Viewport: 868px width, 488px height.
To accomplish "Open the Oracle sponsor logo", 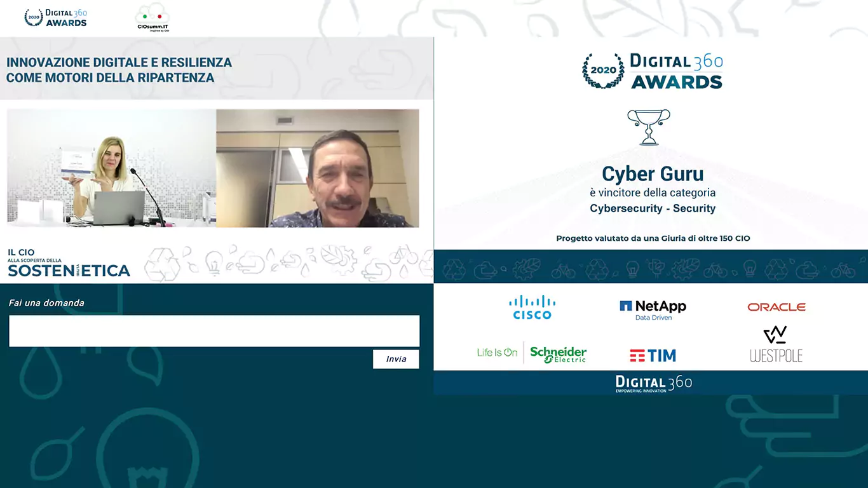I will pyautogui.click(x=776, y=307).
